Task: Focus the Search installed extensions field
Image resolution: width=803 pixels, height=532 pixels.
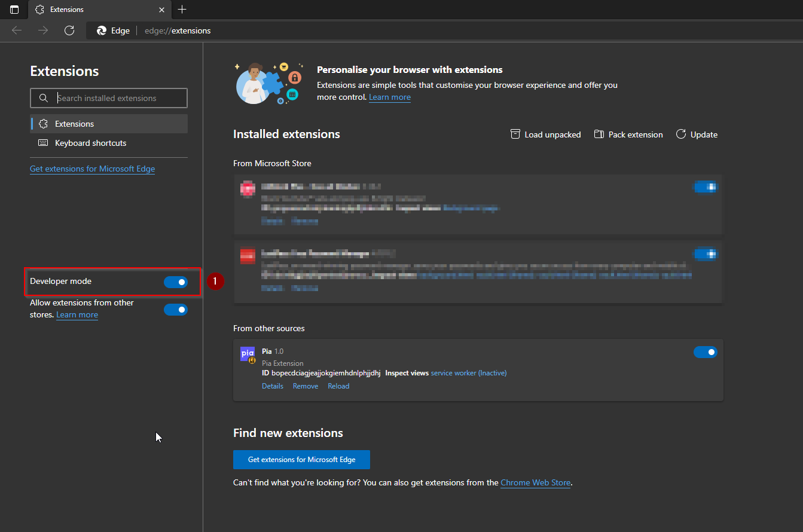Action: pyautogui.click(x=109, y=98)
